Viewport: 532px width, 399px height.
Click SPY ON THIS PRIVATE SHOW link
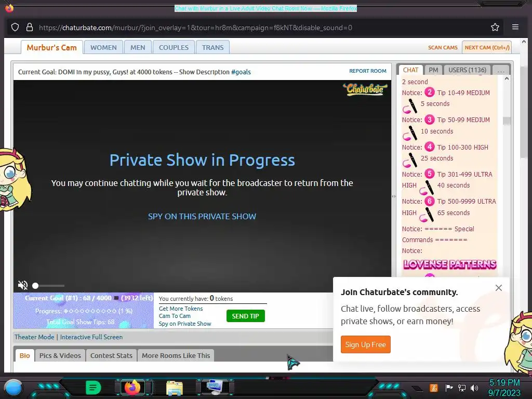202,217
